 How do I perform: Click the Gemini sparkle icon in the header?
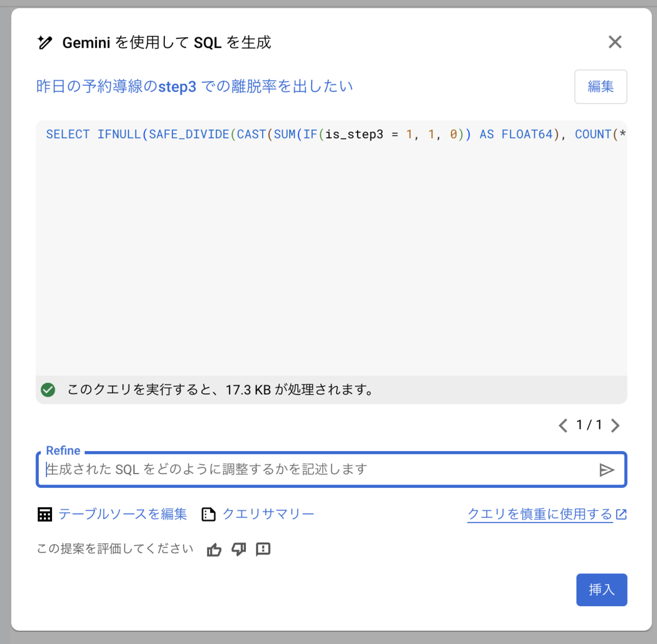click(x=45, y=42)
